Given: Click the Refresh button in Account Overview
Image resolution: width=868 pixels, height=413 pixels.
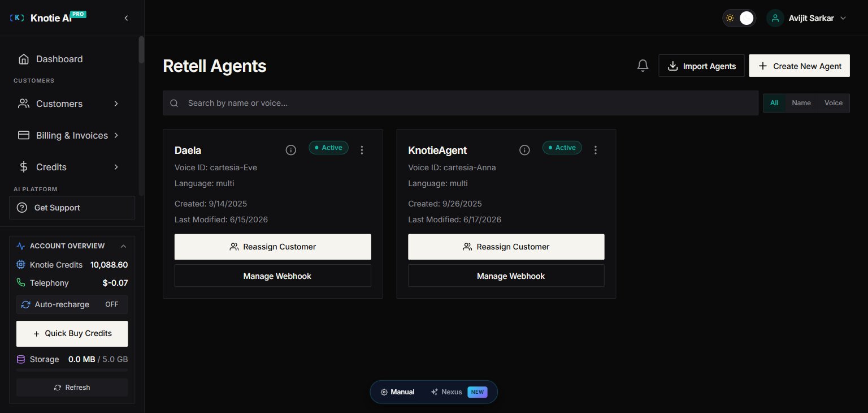Looking at the screenshot, I should pyautogui.click(x=72, y=388).
